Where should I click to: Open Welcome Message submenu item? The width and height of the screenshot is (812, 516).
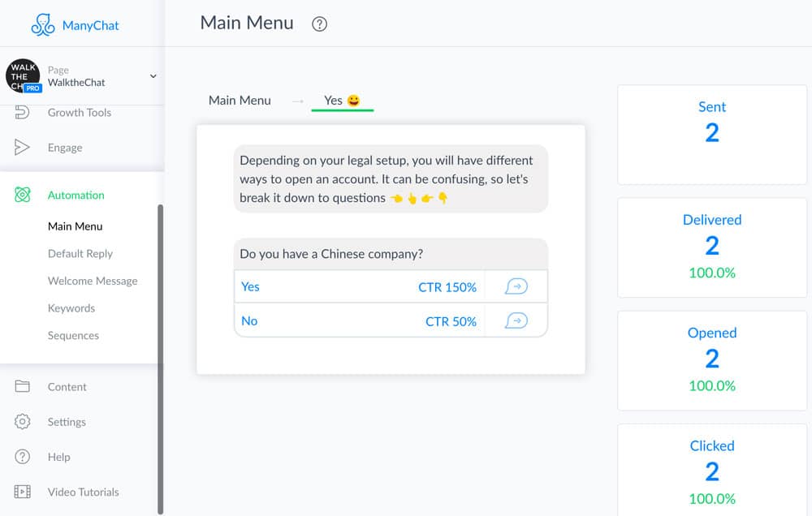pyautogui.click(x=93, y=281)
